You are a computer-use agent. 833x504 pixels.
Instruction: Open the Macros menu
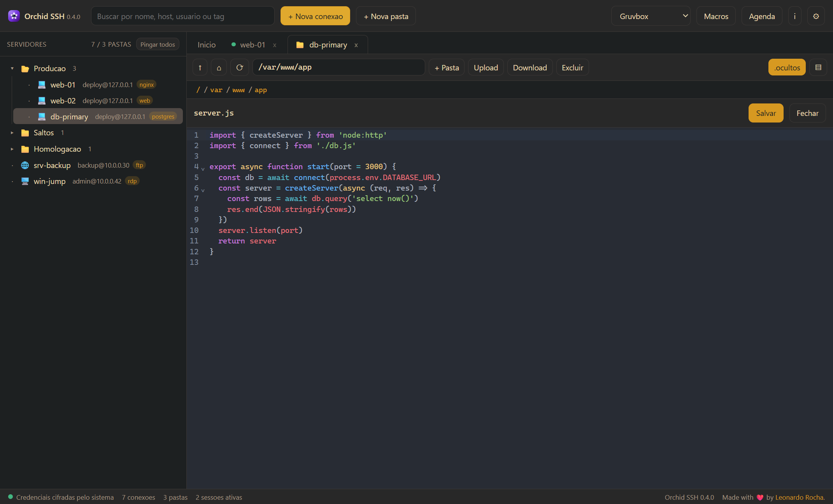[716, 16]
